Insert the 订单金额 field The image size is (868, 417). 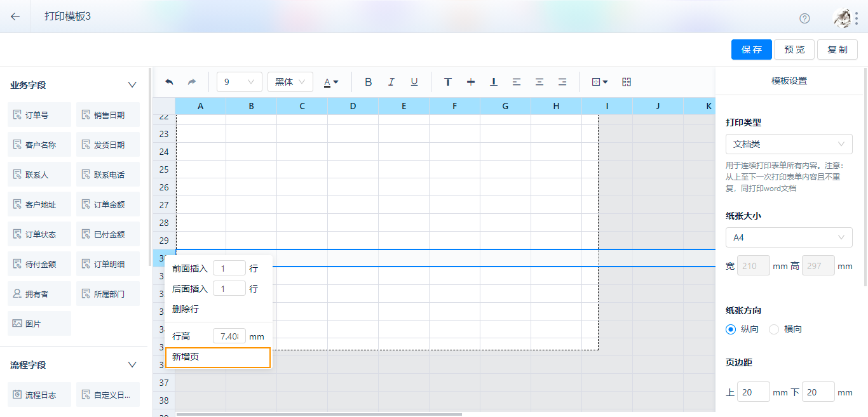[108, 204]
